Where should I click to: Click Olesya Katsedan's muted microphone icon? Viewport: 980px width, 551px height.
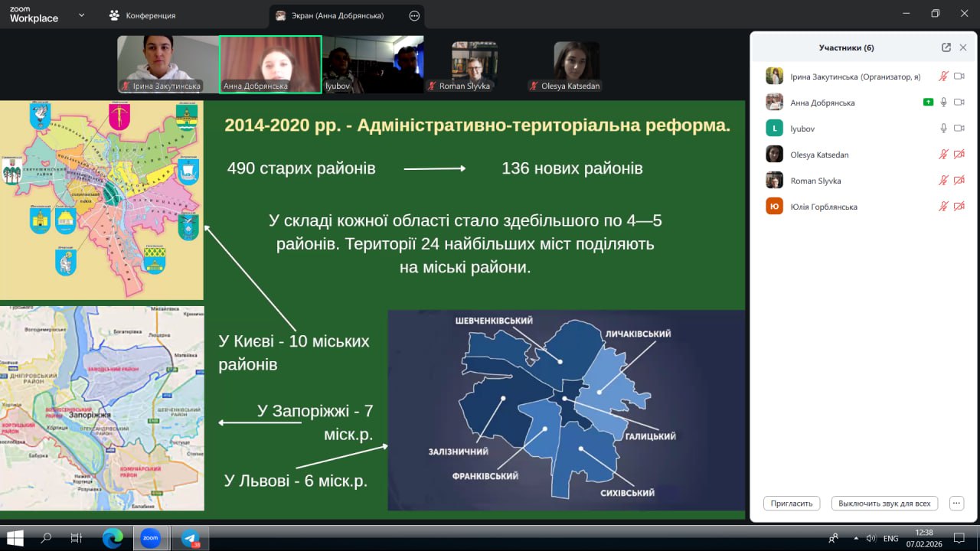944,155
